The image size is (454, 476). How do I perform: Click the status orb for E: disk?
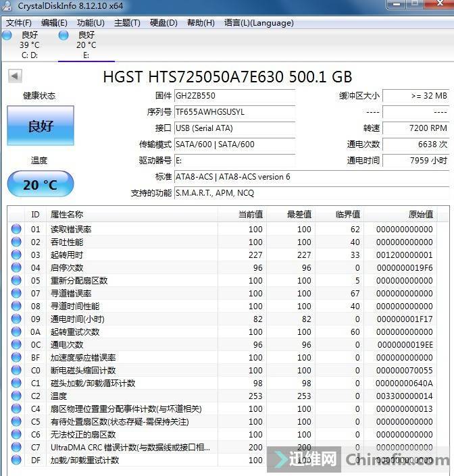[64, 35]
